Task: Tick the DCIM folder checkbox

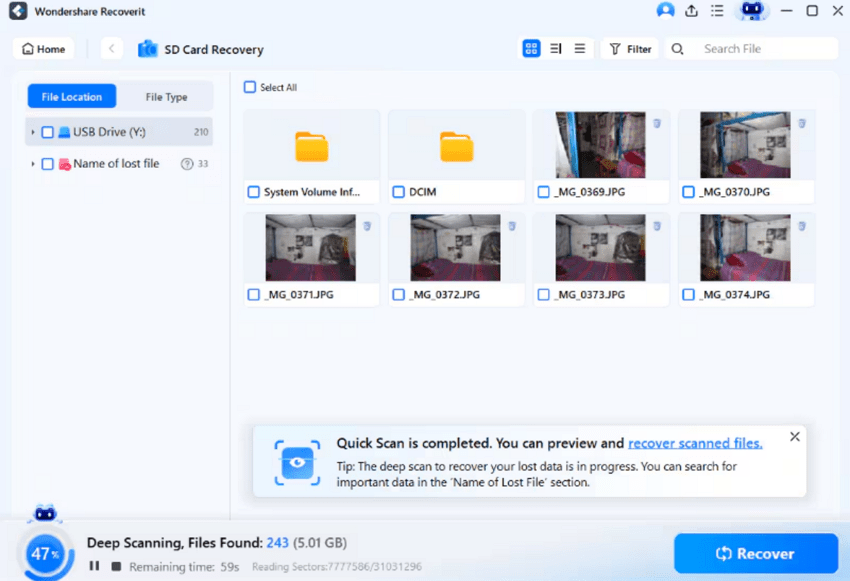Action: pyautogui.click(x=397, y=191)
